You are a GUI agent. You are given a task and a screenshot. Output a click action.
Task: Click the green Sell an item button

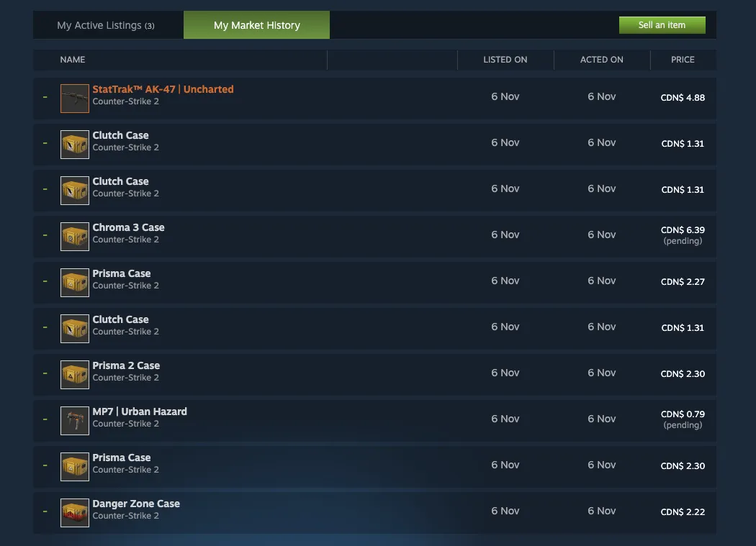[x=662, y=24]
